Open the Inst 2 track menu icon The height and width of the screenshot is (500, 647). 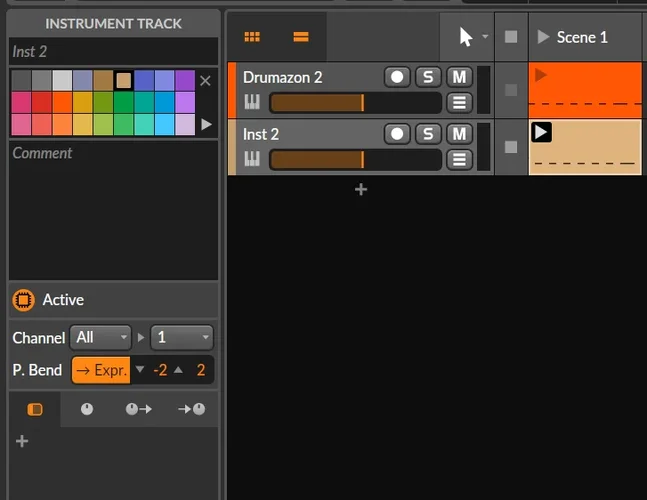459,159
